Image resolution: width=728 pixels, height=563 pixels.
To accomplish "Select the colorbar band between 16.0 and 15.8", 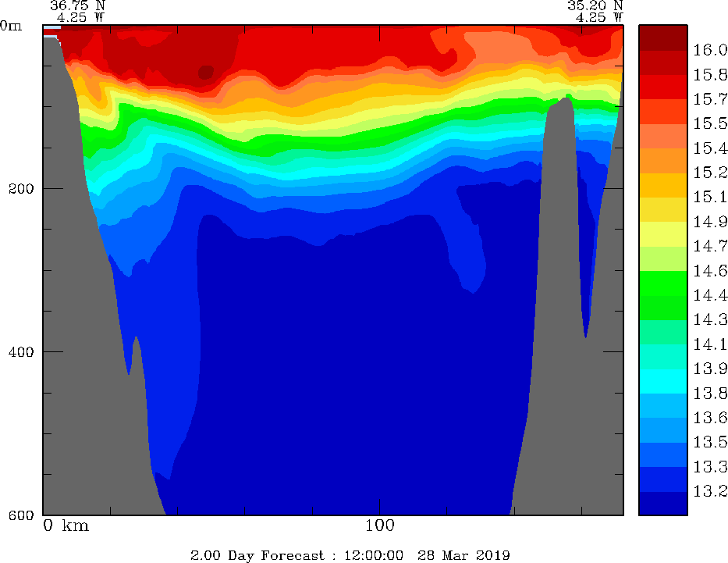I will tap(663, 62).
